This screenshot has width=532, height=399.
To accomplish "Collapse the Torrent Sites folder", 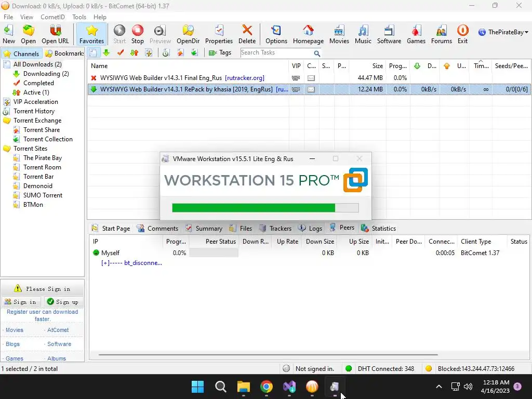I will tap(7, 149).
